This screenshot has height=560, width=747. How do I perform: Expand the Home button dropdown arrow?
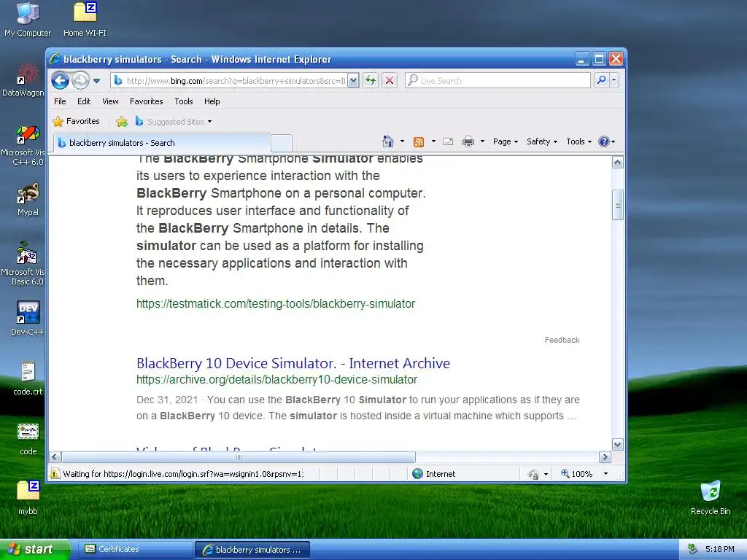coord(402,141)
